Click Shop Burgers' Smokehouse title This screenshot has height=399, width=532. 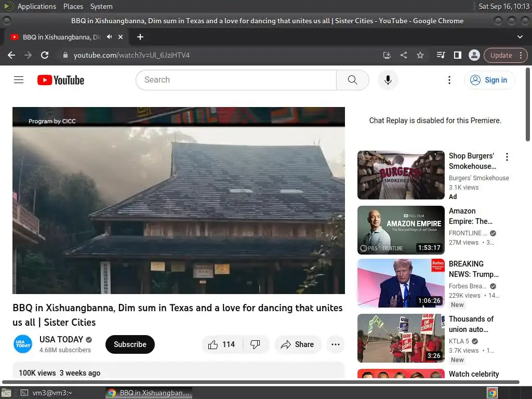tap(472, 161)
